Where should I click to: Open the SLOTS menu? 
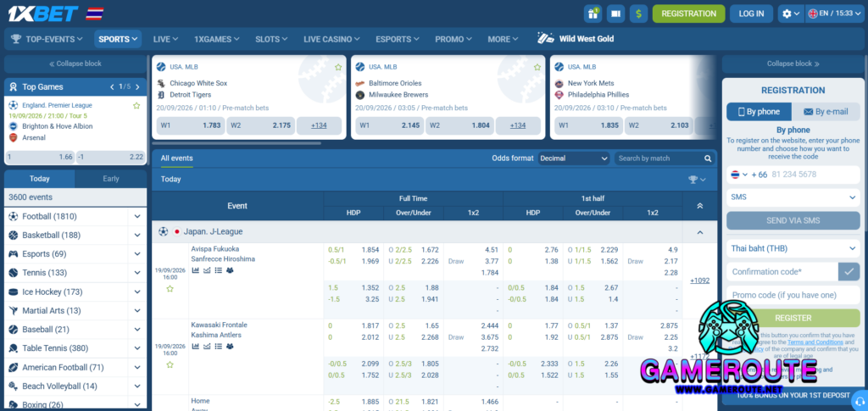click(271, 39)
